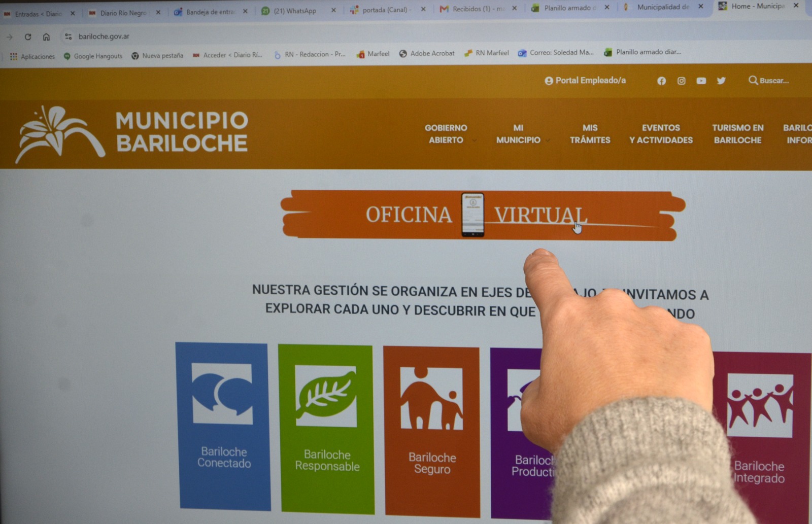The image size is (812, 524).
Task: Click the Buscar search magnifier icon
Action: 753,80
